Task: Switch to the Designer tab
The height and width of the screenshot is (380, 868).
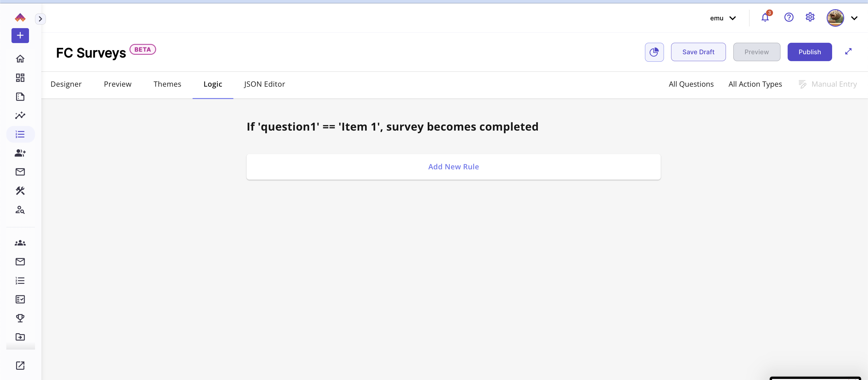Action: pos(66,84)
